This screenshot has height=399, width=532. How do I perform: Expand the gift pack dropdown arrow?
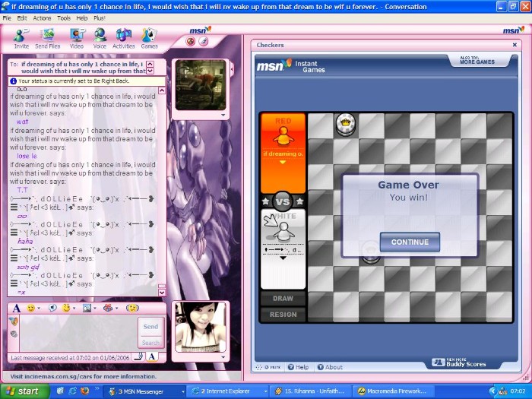116,308
